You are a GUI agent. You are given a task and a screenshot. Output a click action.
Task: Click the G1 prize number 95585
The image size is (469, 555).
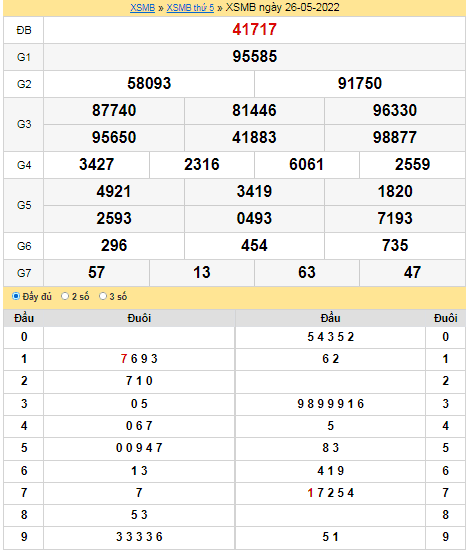tap(254, 57)
